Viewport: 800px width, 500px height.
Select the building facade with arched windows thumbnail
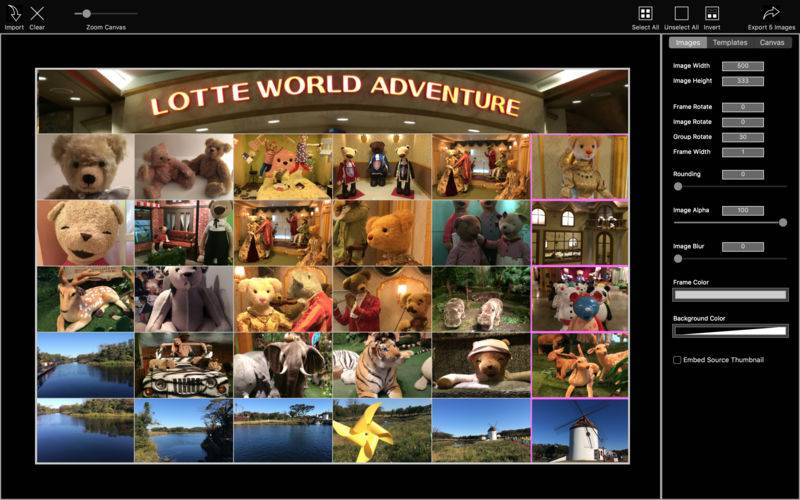tap(580, 233)
